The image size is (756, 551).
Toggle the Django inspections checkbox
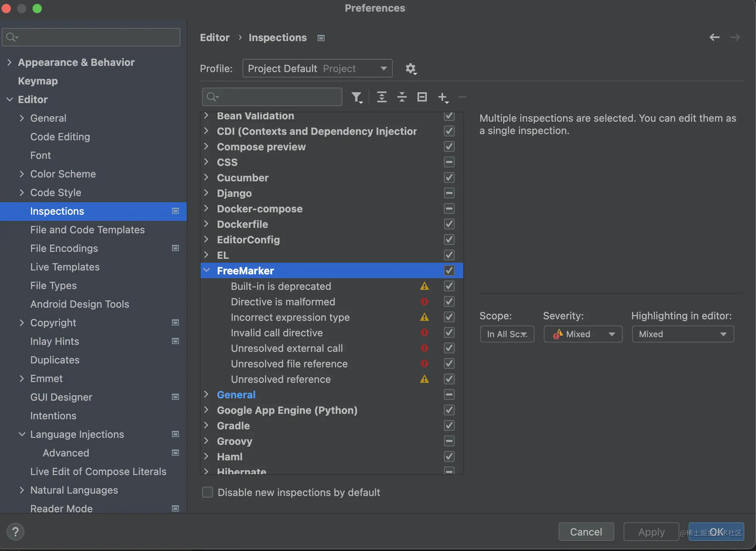tap(449, 193)
